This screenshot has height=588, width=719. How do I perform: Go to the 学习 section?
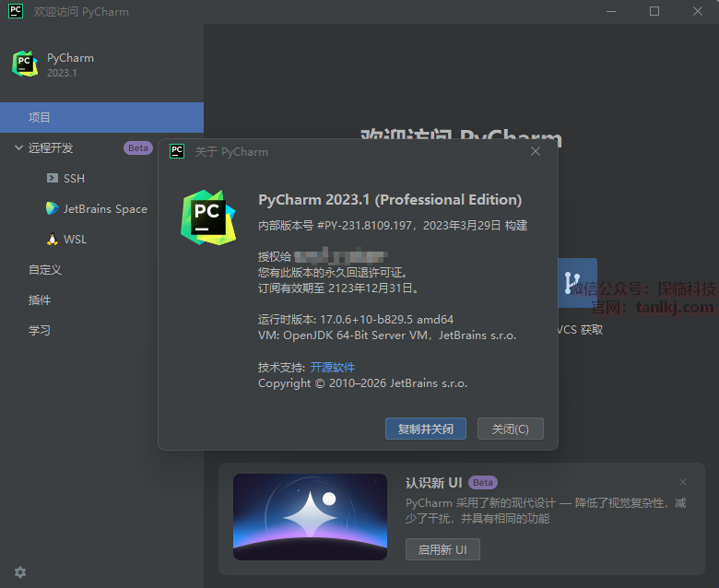click(40, 331)
